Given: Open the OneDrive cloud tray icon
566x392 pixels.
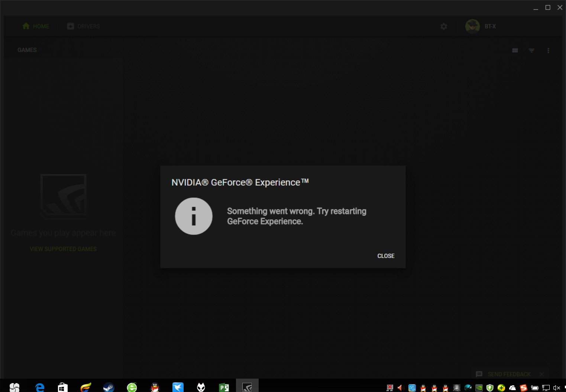Looking at the screenshot, I should pyautogui.click(x=512, y=388).
